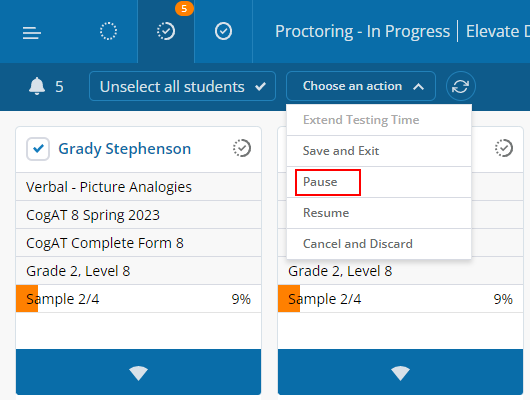This screenshot has width=530, height=400.
Task: Click the notification bell icon
Action: [x=37, y=86]
